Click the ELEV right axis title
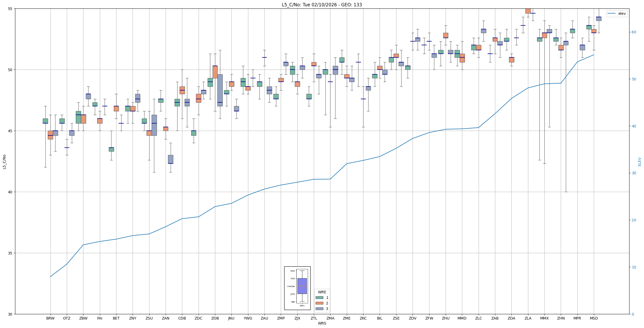Viewport: 644px width, 328px height. tap(640, 162)
